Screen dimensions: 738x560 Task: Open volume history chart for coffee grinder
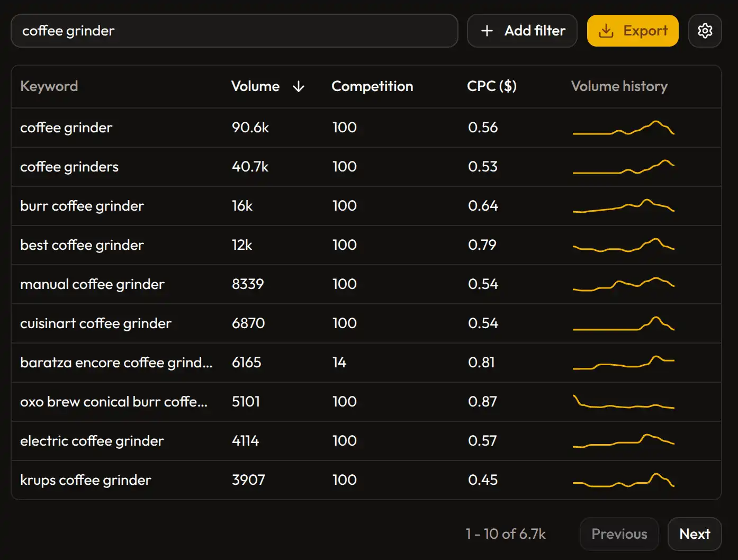(623, 128)
